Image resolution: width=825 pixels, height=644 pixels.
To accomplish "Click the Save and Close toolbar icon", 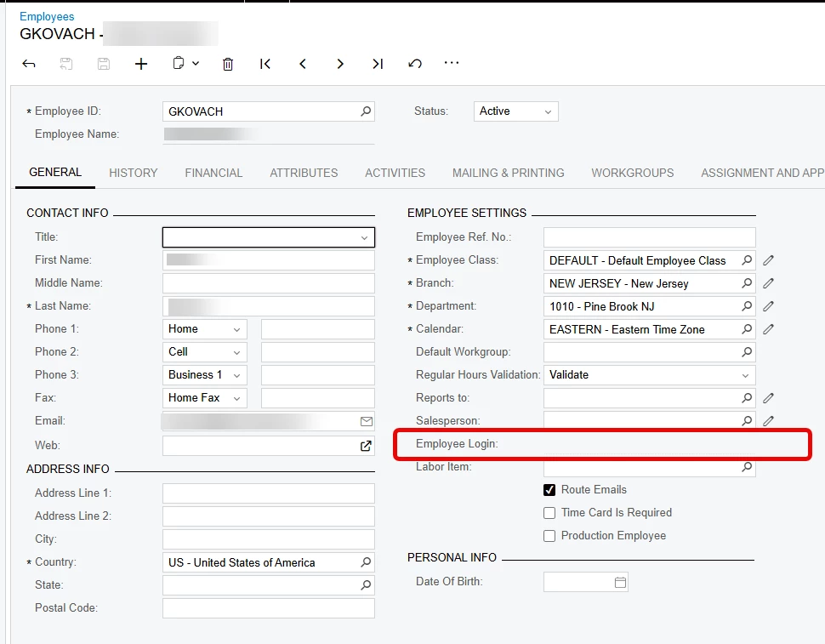I will pyautogui.click(x=65, y=64).
